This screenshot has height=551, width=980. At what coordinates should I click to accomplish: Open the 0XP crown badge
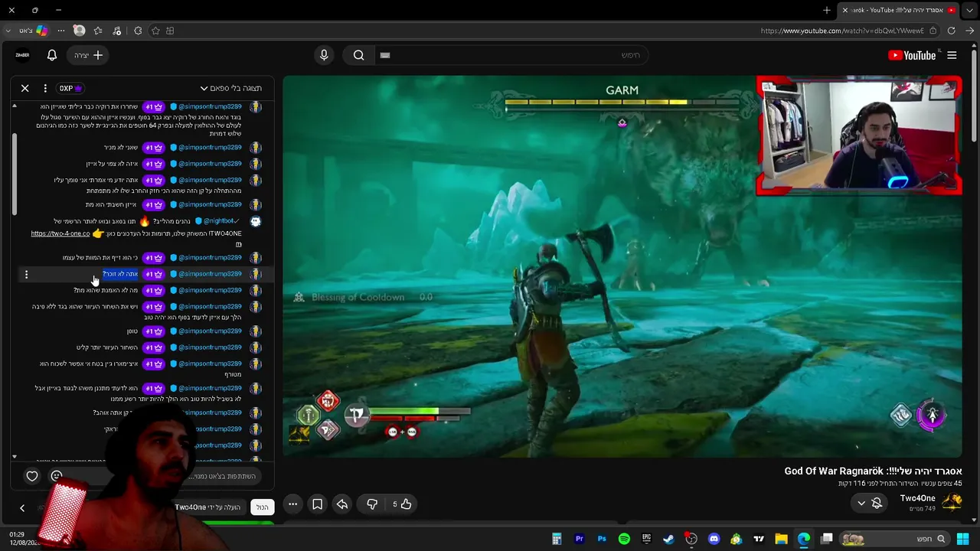coord(70,88)
